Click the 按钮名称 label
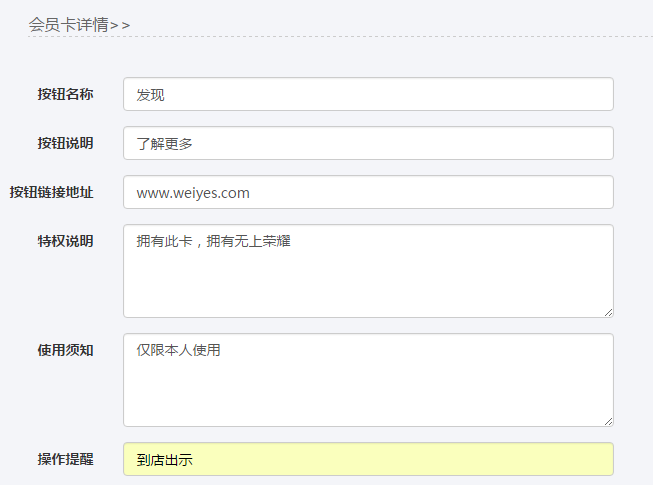 65,94
